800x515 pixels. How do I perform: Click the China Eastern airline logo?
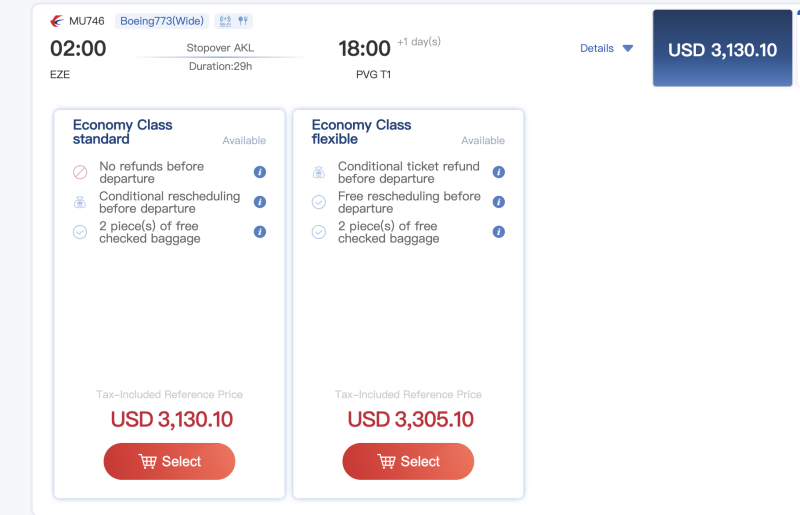57,21
